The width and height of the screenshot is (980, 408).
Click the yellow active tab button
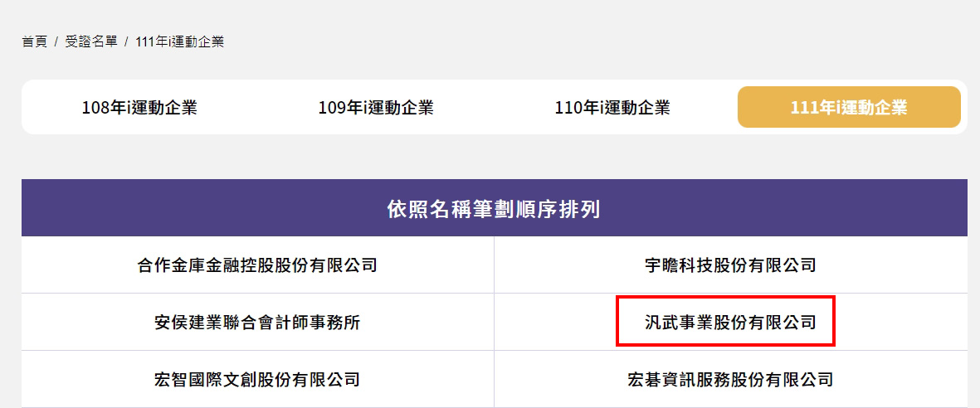click(849, 108)
